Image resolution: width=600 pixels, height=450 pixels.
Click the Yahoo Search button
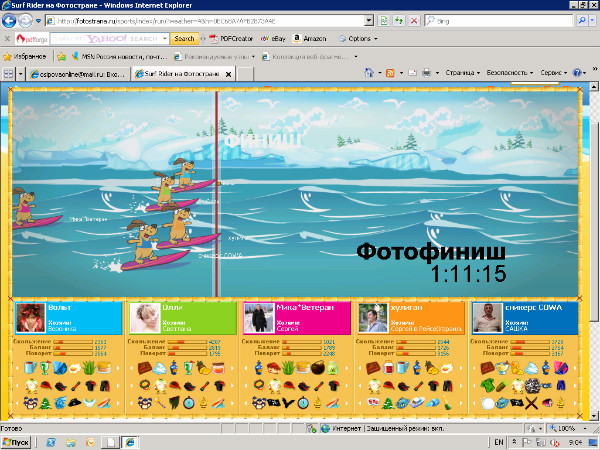tap(184, 38)
